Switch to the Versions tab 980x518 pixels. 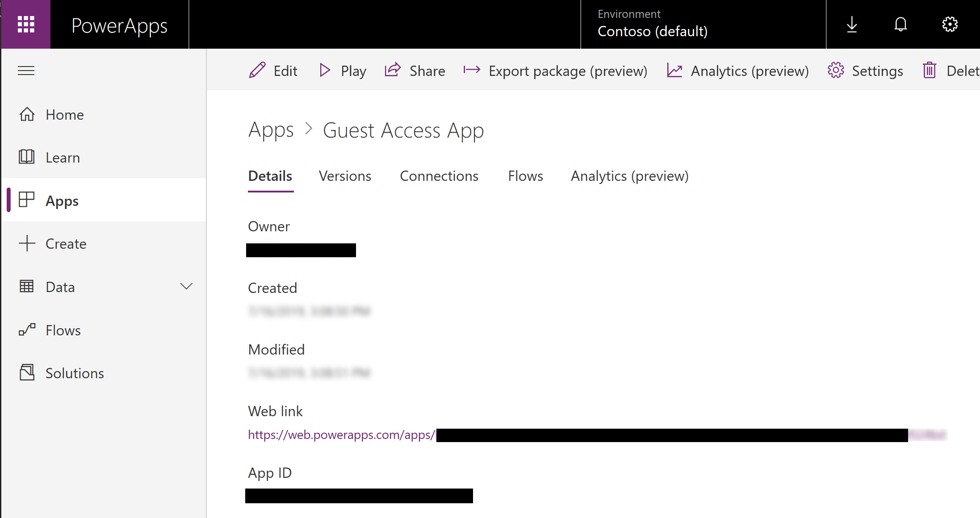[x=345, y=175]
